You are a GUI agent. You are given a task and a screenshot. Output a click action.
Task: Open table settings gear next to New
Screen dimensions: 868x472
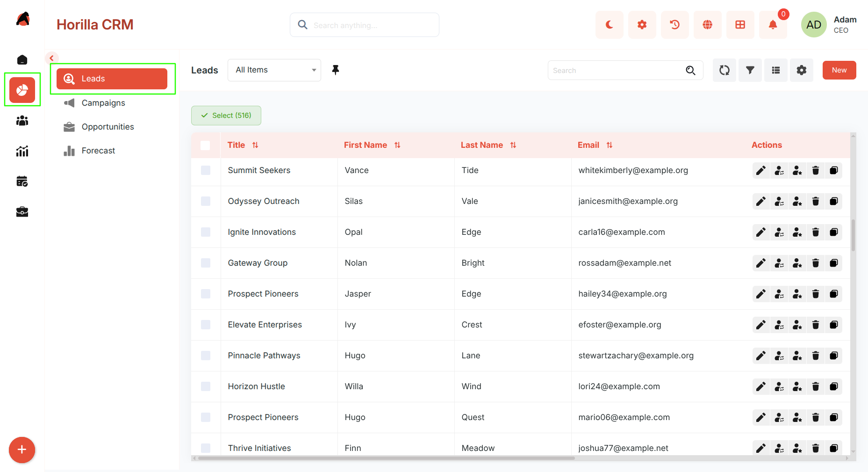tap(801, 70)
